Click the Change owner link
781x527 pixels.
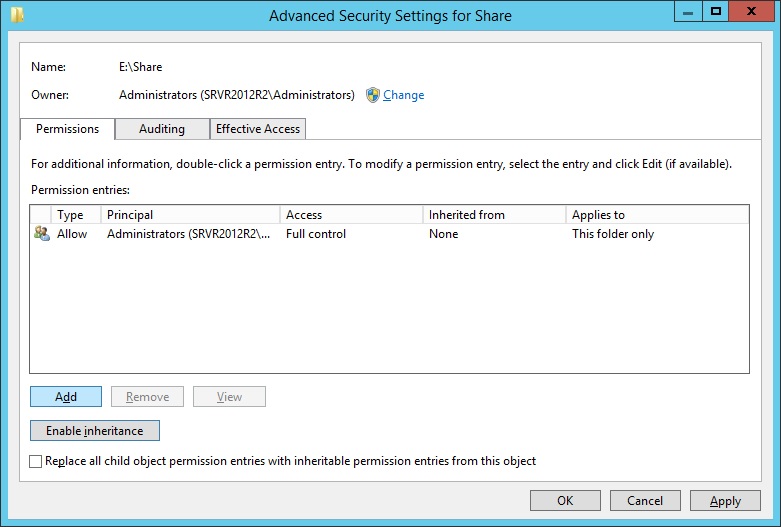403,95
